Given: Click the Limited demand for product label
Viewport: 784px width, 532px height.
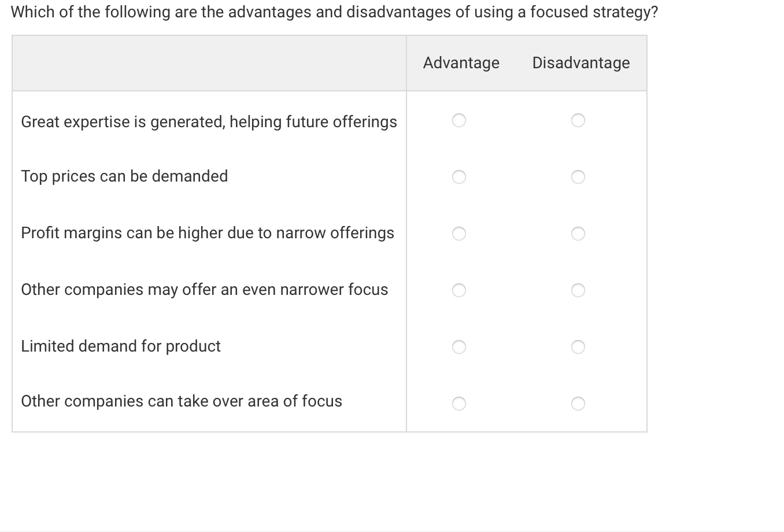Looking at the screenshot, I should [121, 346].
